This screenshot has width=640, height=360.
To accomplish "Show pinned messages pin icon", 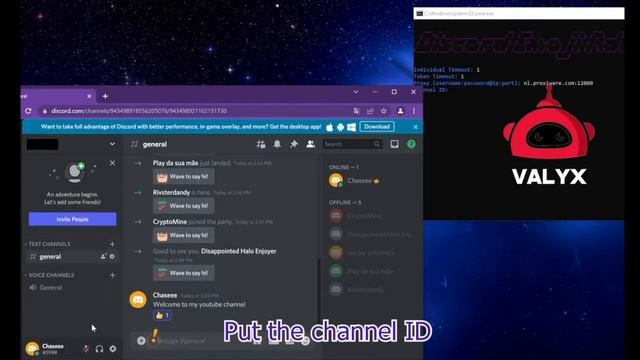I will coord(294,144).
